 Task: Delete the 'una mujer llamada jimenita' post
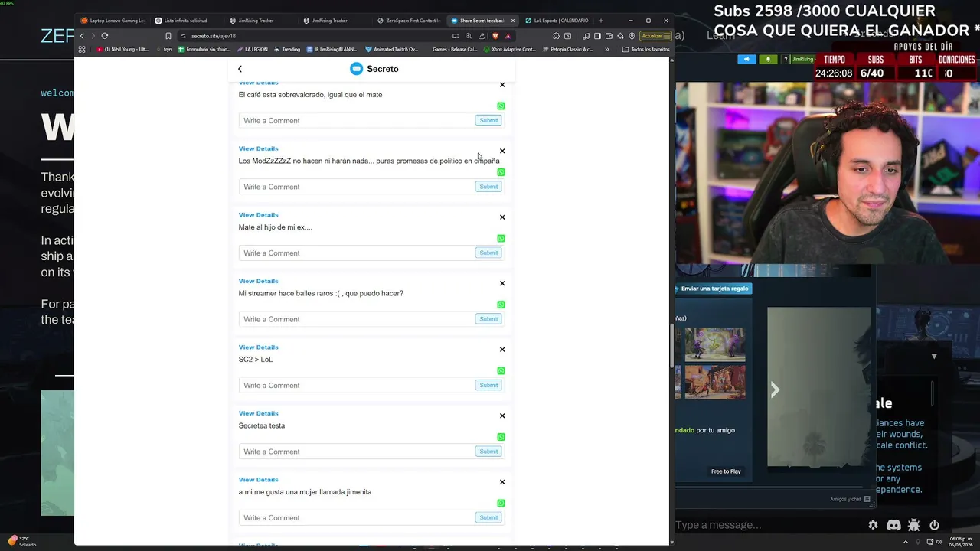pyautogui.click(x=502, y=482)
